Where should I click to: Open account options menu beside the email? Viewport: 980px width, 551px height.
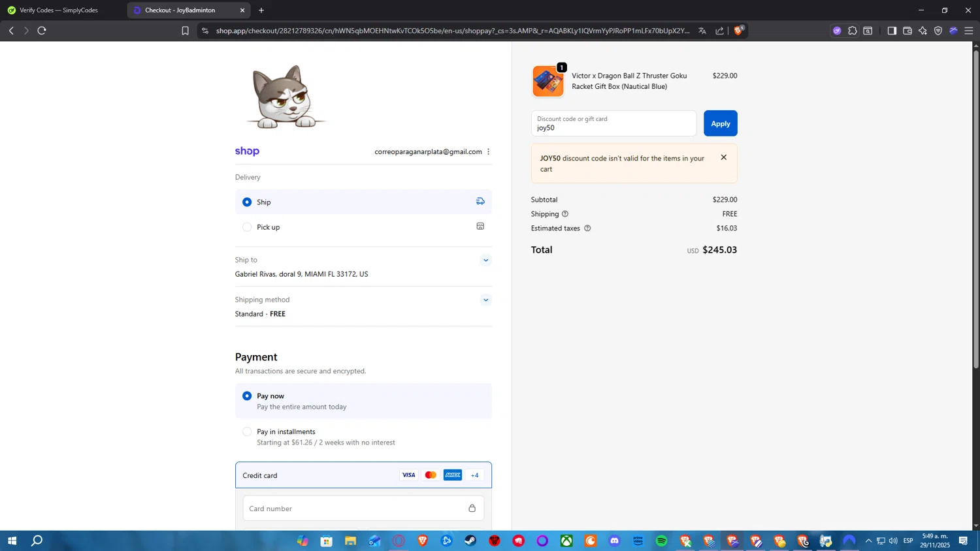coord(488,151)
